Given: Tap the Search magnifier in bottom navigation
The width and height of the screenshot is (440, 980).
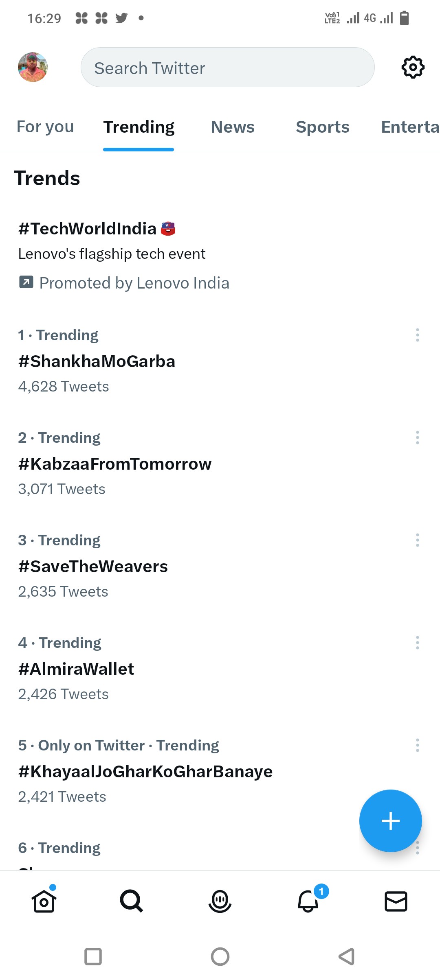Looking at the screenshot, I should 132,901.
